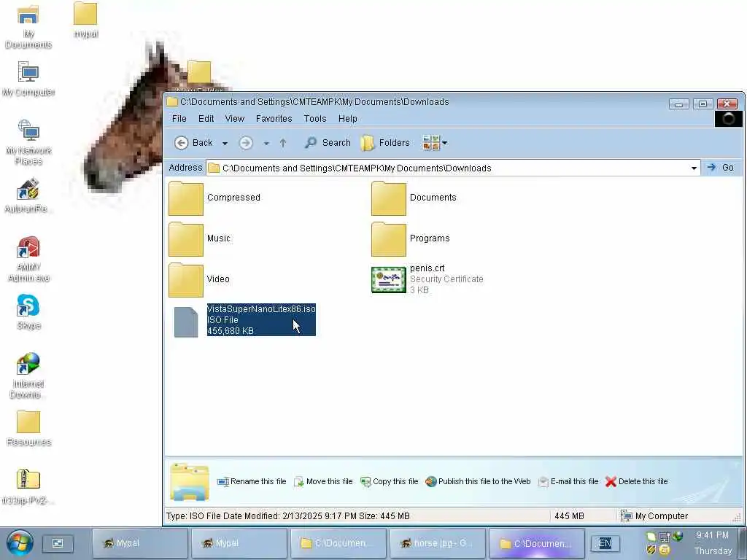Select the zipped archive icon on desktop
747x560 pixels.
[28, 486]
